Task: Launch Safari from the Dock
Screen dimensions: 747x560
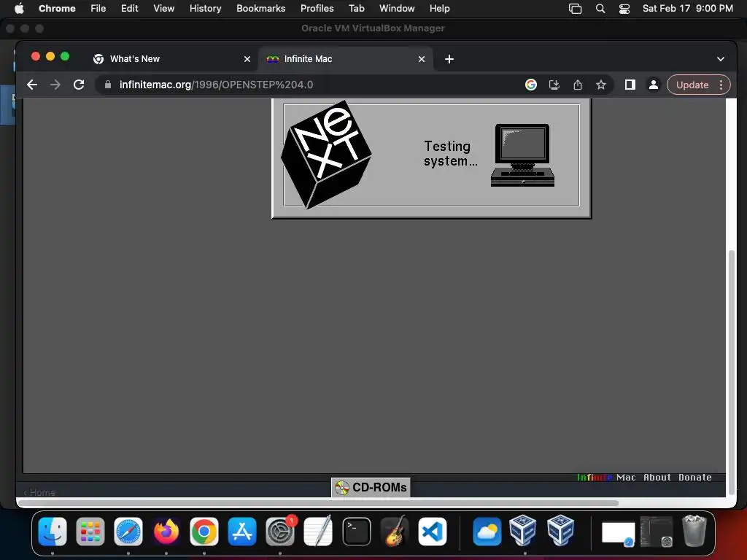Action: pos(128,532)
